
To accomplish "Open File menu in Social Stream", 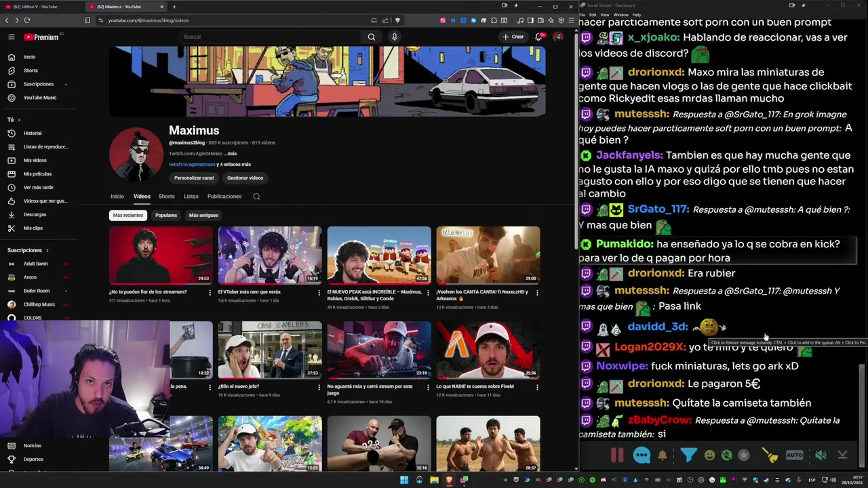I will [583, 14].
